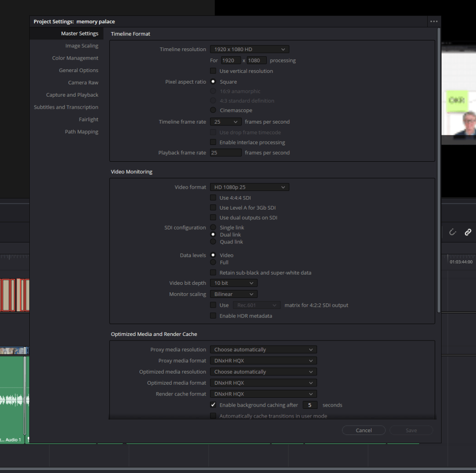This screenshot has width=476, height=473.
Task: Uncheck Enable background caching after
Action: point(213,405)
